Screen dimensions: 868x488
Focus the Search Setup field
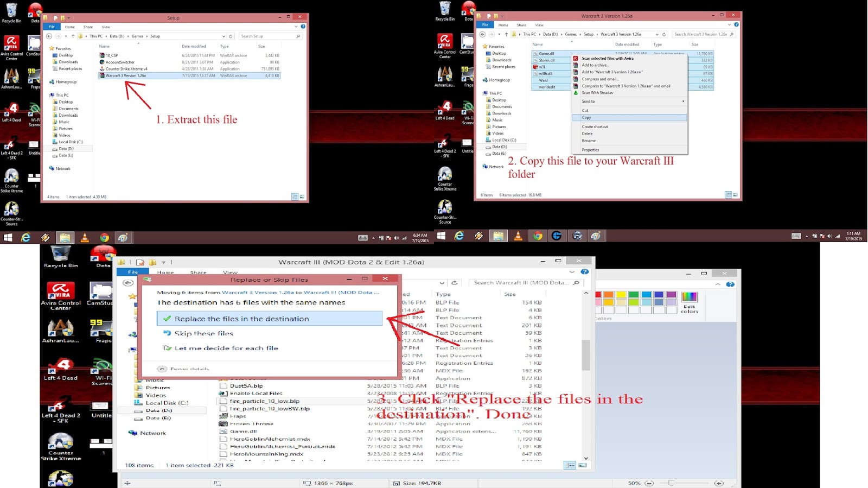coord(270,36)
